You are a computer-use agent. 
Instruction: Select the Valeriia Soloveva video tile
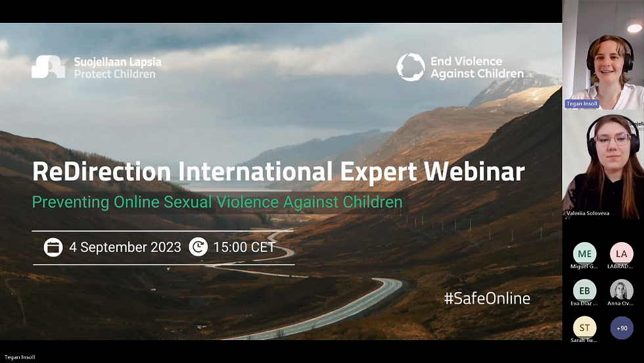pos(603,164)
